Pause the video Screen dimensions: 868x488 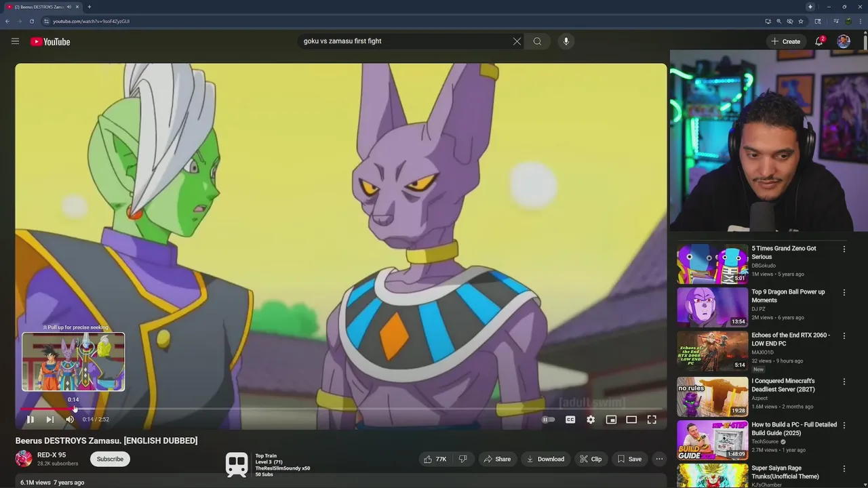(x=30, y=420)
